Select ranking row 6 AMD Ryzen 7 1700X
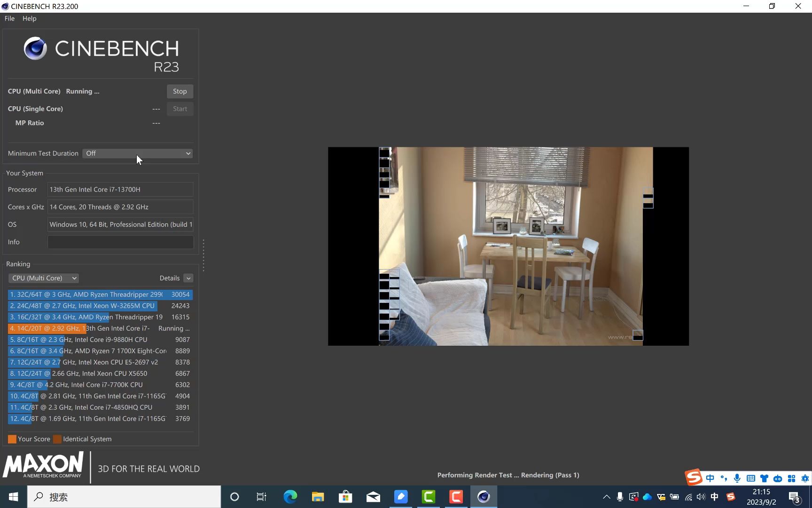Screen dimensions: 812x508 coord(100,351)
